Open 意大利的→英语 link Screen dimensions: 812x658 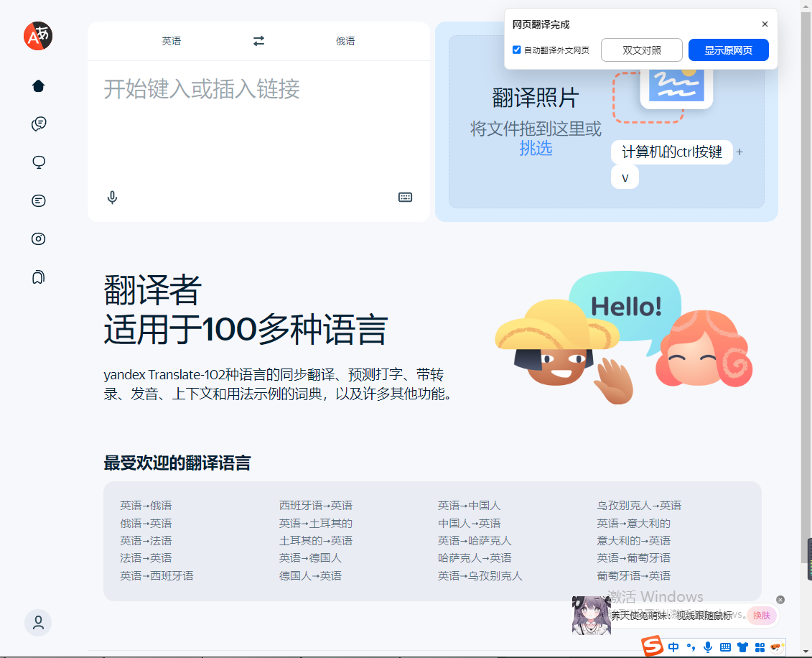(x=633, y=540)
